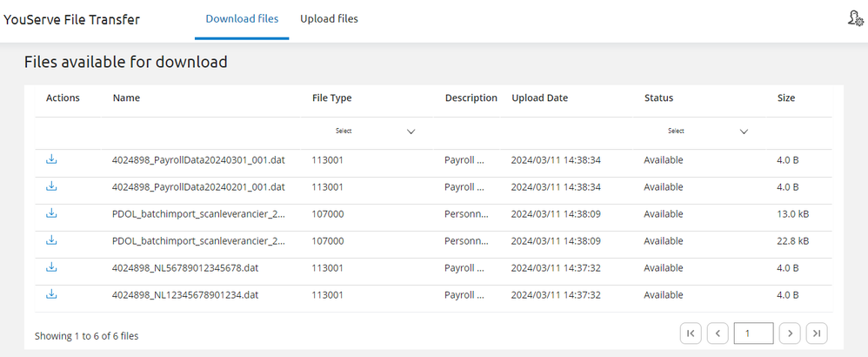Click the page number input field
868x357 pixels.
coord(753,333)
